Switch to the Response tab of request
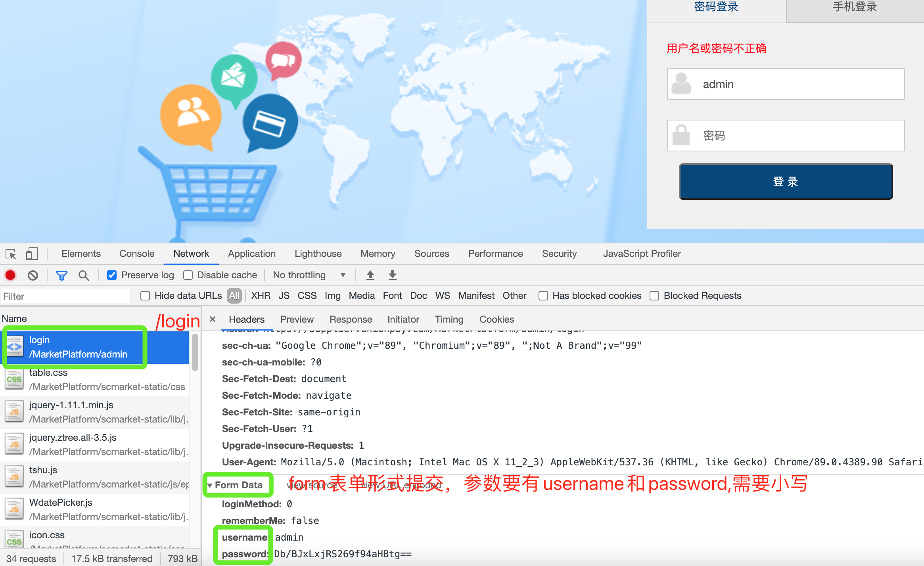 pos(351,319)
